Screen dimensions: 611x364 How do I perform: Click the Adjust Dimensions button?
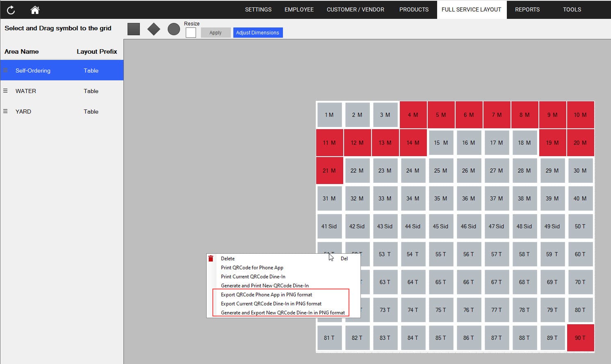click(x=258, y=33)
